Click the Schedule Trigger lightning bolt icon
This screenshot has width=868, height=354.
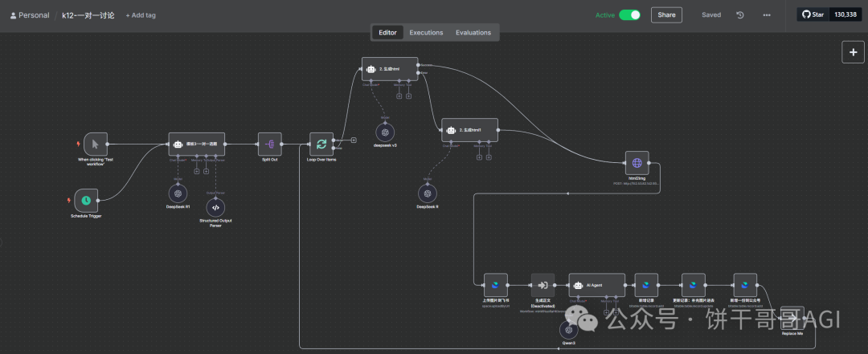69,200
